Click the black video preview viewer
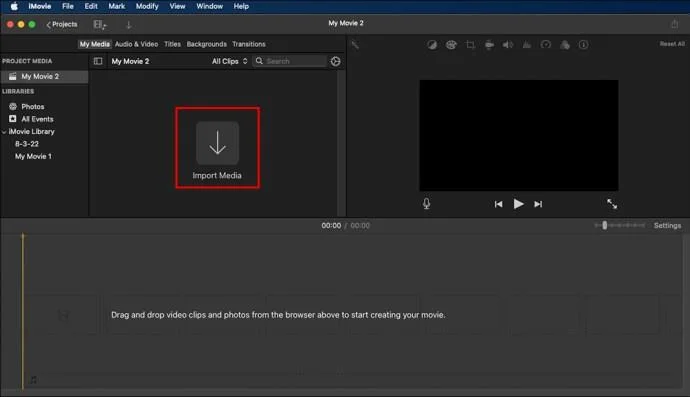690x397 pixels. click(x=519, y=135)
